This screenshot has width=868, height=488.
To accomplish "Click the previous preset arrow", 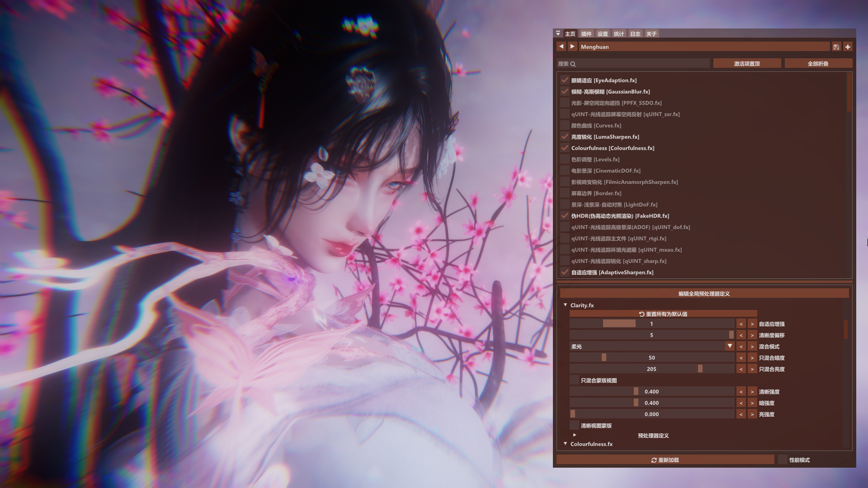I will point(561,47).
